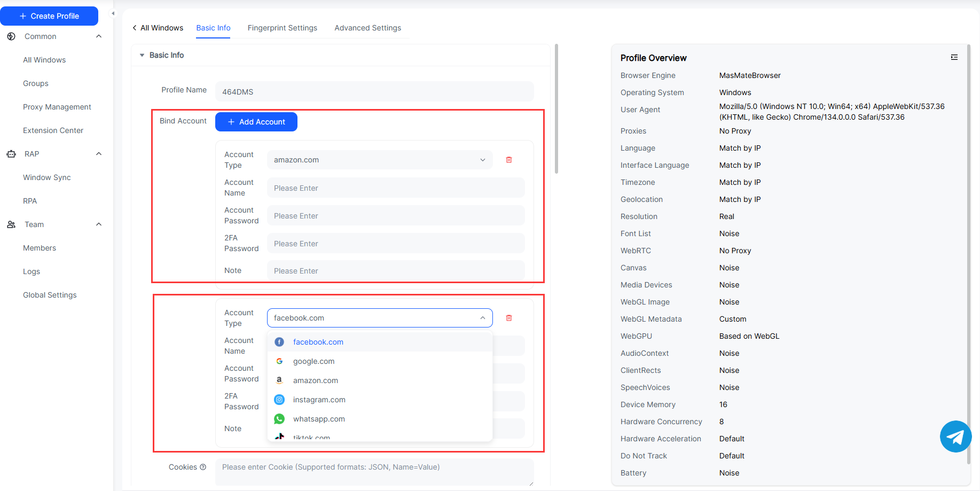Choose instagram.com from the account list
This screenshot has height=491, width=980.
[x=319, y=400]
